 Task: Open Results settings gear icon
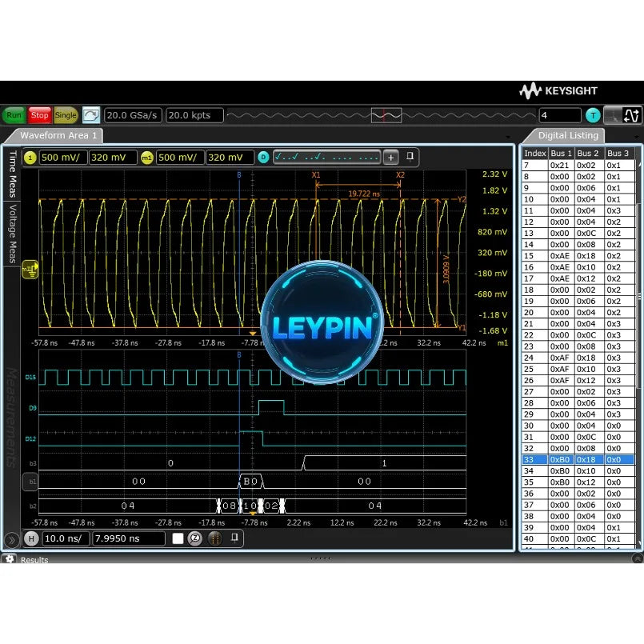click(10, 558)
